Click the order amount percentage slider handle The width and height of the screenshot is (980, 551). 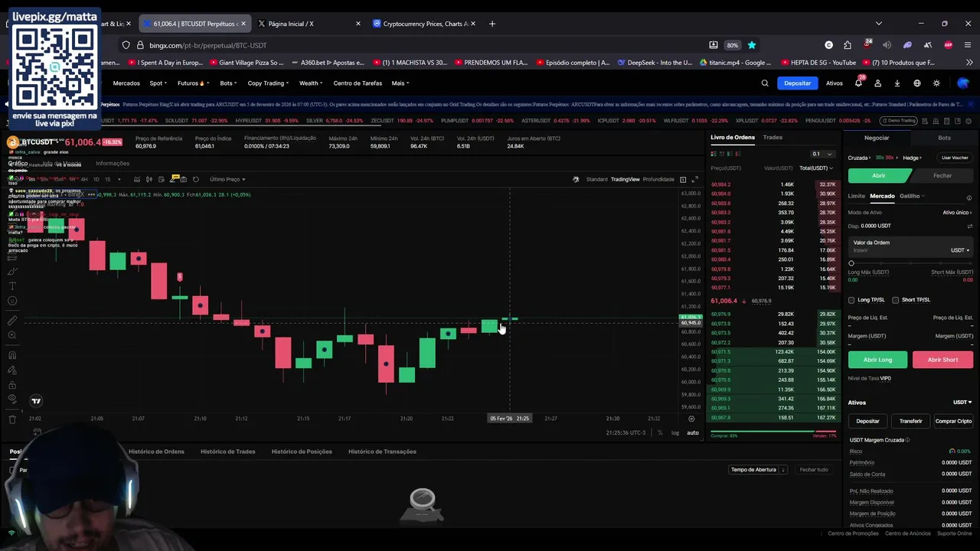(851, 263)
